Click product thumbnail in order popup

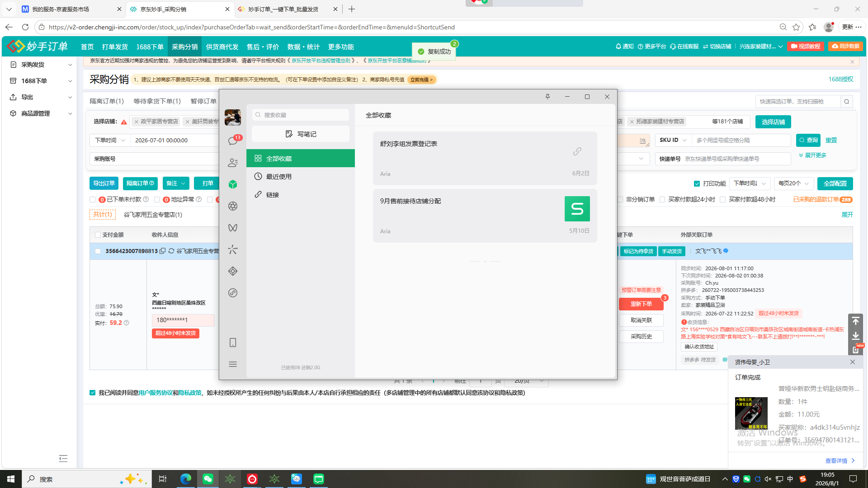pos(751,413)
